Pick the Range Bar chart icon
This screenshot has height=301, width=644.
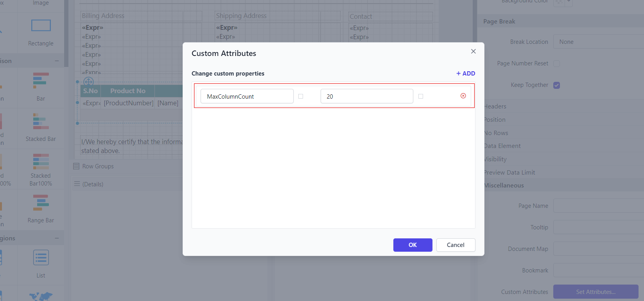click(41, 203)
